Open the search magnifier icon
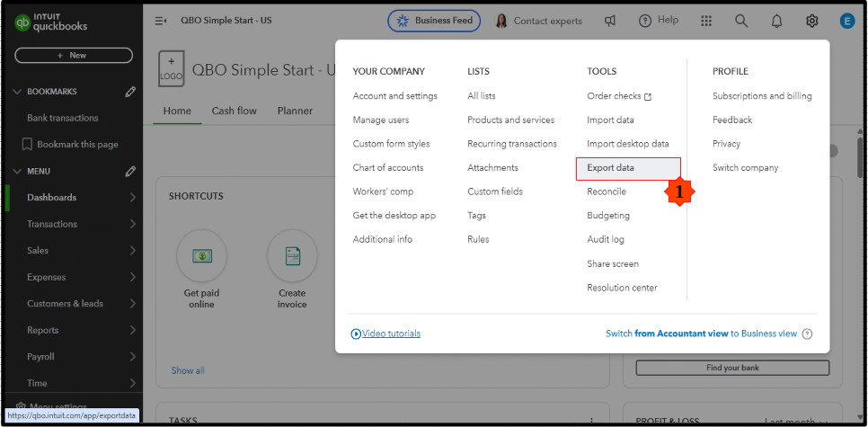The width and height of the screenshot is (868, 427). point(741,21)
